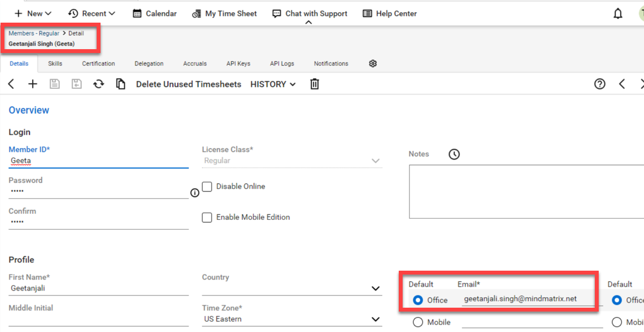Click Delete Unused Timesheets
The width and height of the screenshot is (644, 332).
point(188,84)
